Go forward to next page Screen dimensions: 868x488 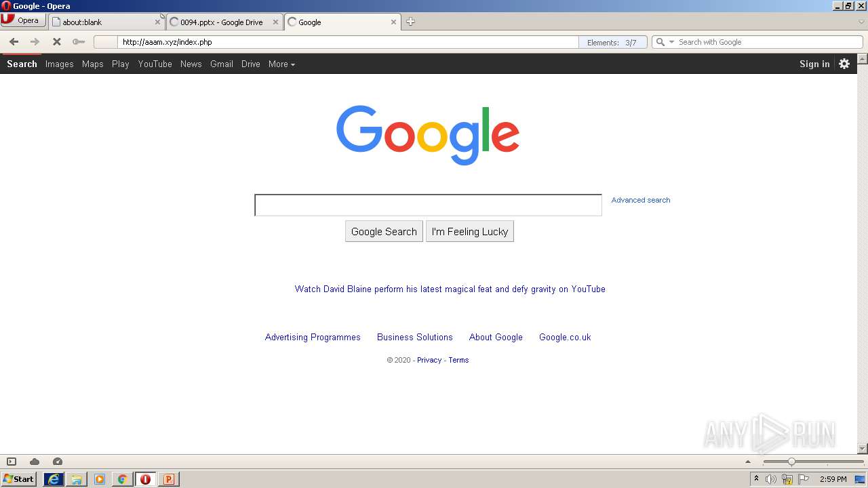tap(35, 42)
